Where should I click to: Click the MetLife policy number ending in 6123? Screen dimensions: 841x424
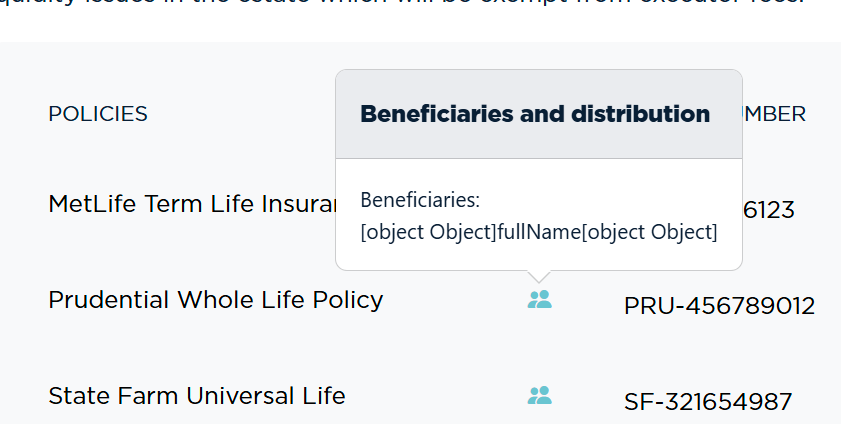tap(768, 210)
